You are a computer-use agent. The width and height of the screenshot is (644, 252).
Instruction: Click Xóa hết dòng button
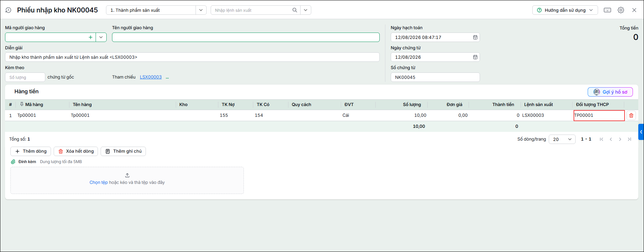tap(76, 151)
